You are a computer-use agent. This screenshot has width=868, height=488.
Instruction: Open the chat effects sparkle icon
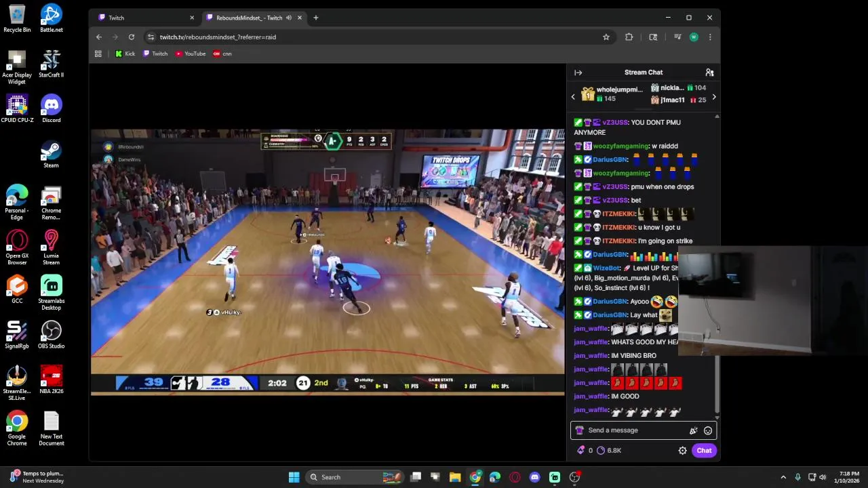point(693,430)
